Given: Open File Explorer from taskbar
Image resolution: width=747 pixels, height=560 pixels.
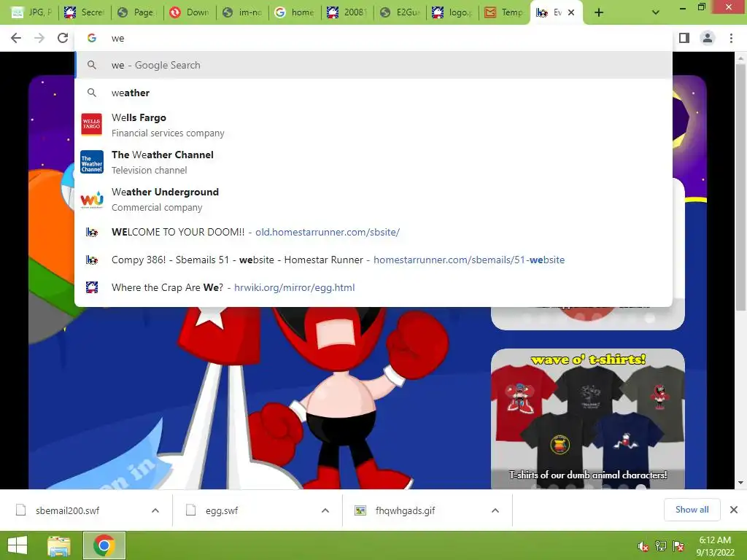Looking at the screenshot, I should click(x=59, y=545).
